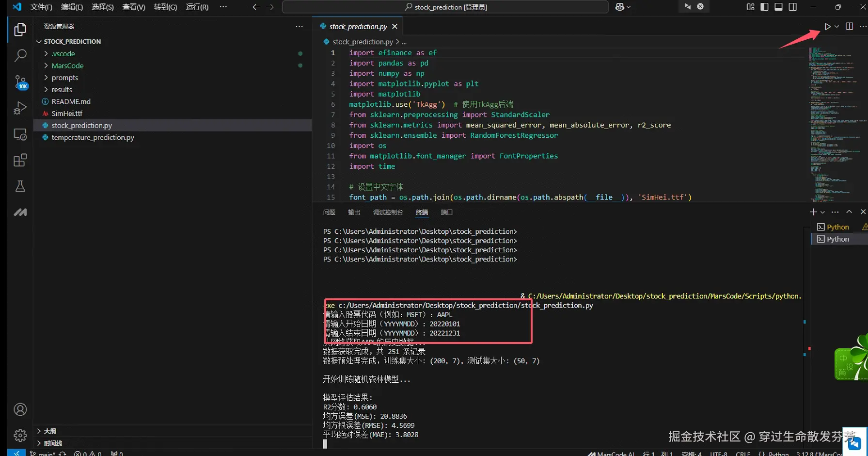Select the second highlighted Python terminal
Screen dimensions: 868x456
pos(839,239)
